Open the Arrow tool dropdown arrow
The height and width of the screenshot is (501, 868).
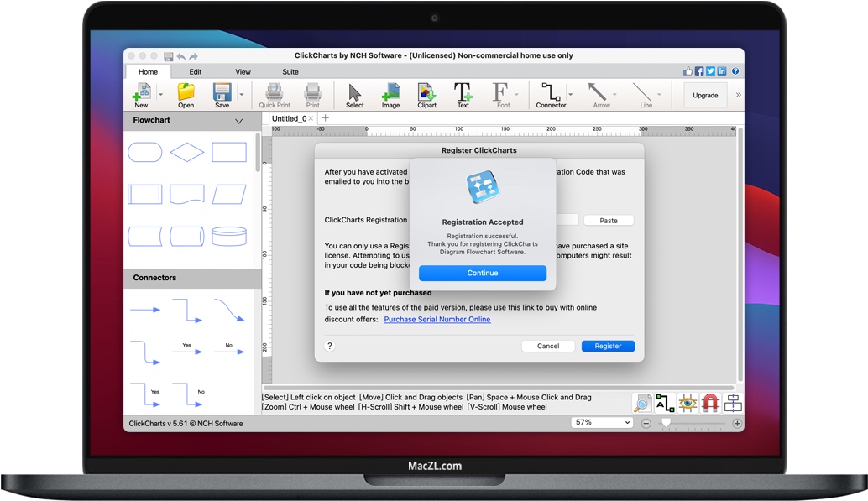click(x=614, y=95)
